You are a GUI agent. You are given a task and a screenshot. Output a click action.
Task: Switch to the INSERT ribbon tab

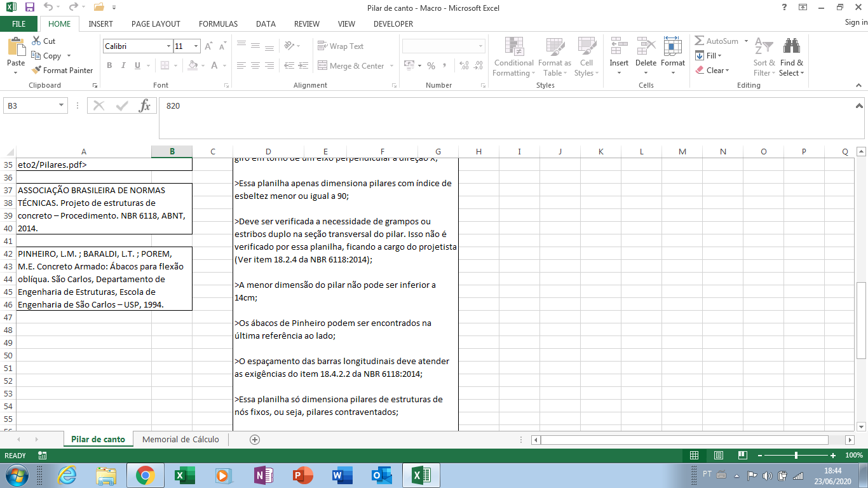pos(101,24)
